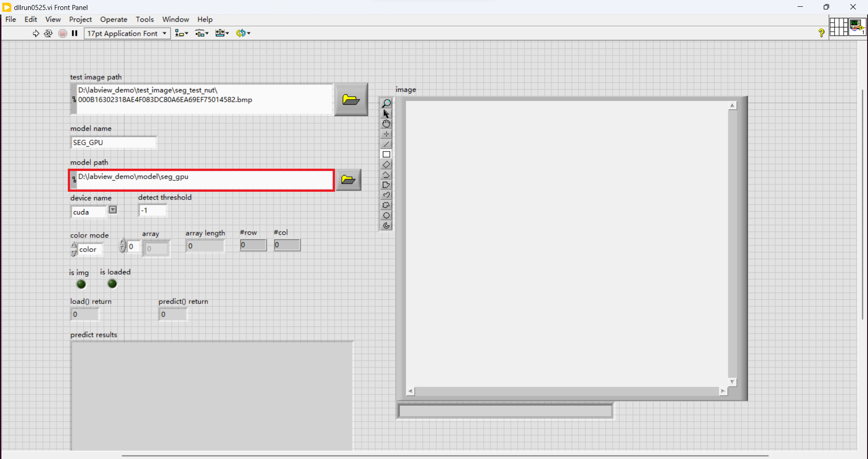Click the is loaded LED indicator

tap(112, 284)
